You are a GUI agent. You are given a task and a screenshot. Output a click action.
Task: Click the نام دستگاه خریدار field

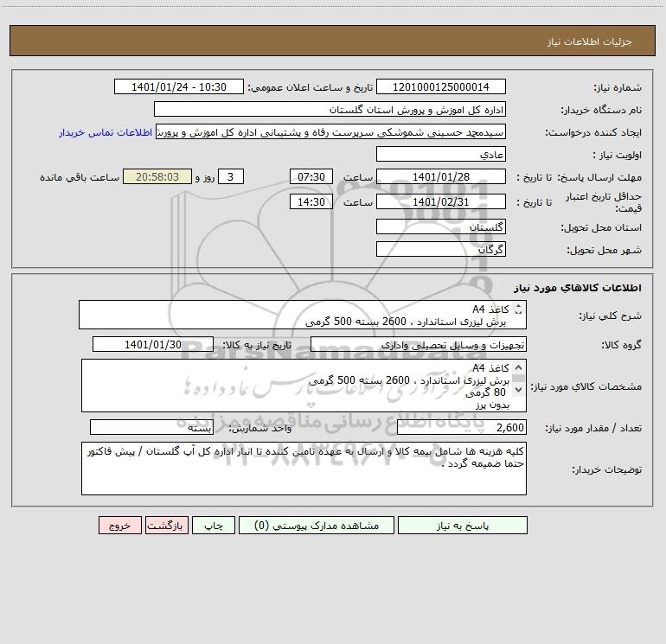[330, 110]
